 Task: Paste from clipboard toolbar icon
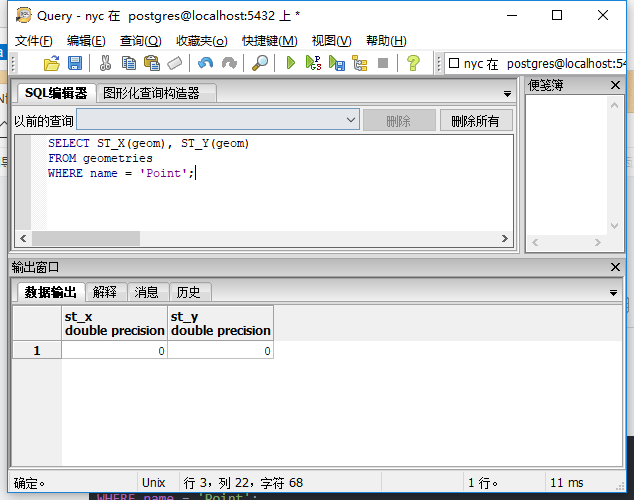tap(152, 63)
